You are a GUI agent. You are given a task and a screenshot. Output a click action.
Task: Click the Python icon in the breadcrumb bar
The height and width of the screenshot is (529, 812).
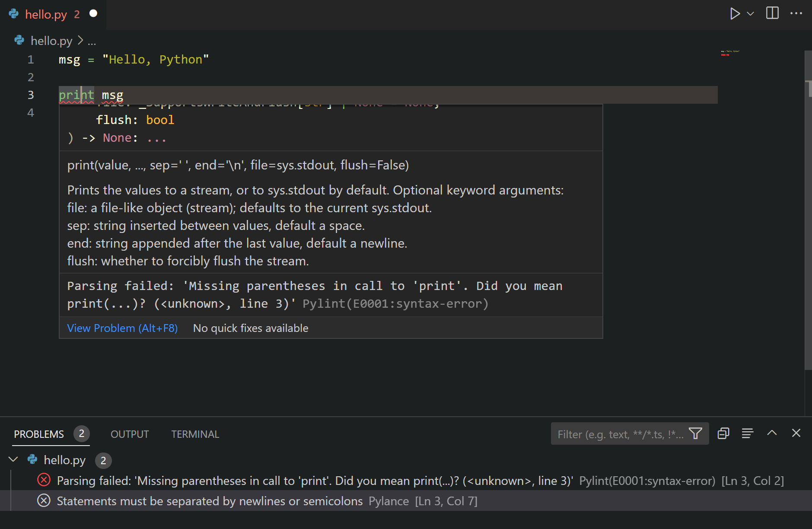click(19, 40)
